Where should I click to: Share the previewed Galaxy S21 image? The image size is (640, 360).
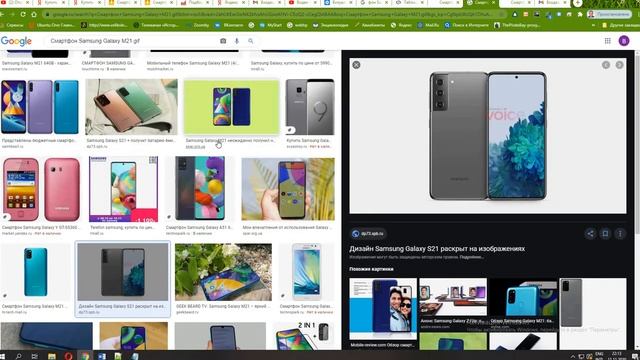(x=590, y=233)
